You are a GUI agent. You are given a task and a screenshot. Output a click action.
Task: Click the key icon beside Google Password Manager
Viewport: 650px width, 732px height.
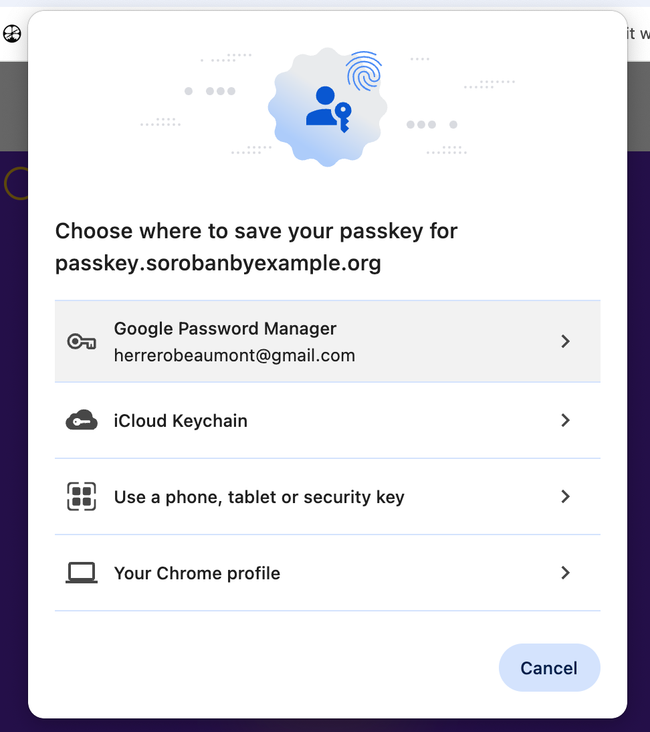[81, 342]
